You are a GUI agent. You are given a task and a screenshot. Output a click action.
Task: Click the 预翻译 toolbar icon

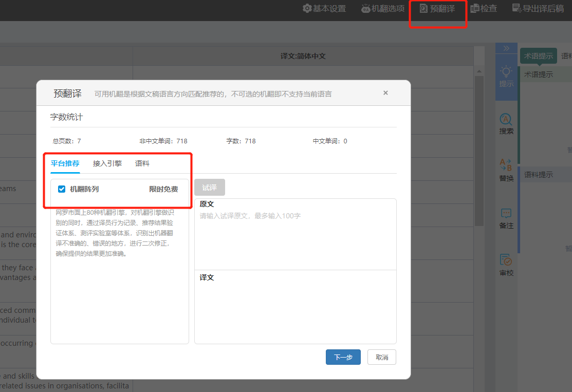point(423,8)
